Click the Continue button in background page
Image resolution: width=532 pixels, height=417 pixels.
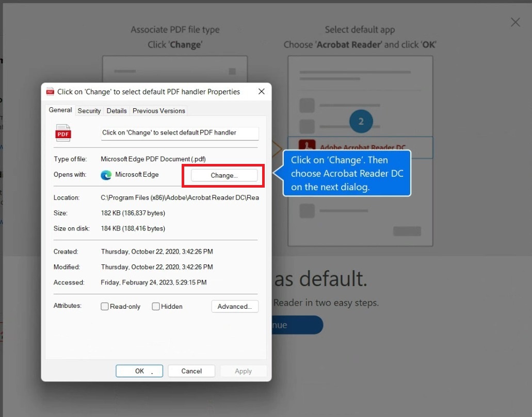tap(297, 325)
